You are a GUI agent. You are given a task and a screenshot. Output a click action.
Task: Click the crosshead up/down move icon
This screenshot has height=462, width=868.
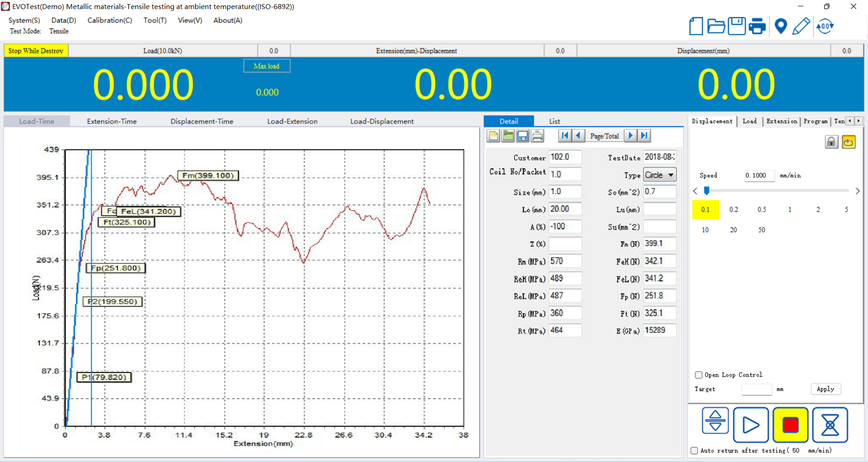coord(715,421)
